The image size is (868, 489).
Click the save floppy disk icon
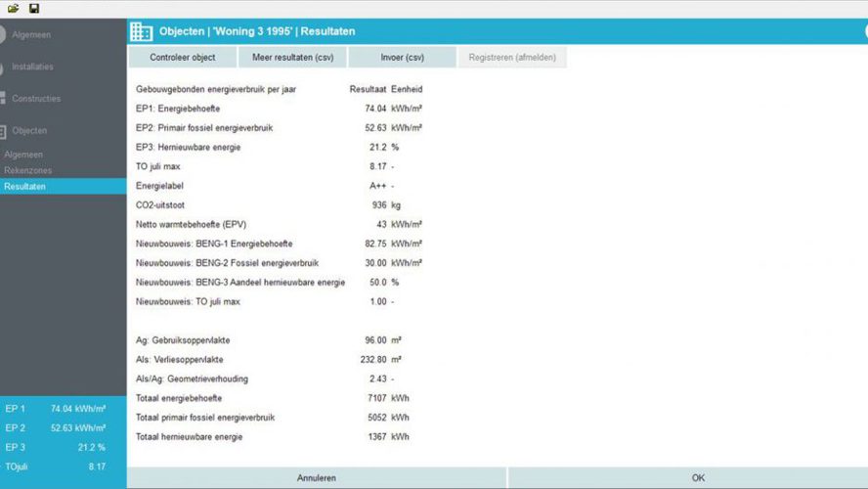point(34,8)
